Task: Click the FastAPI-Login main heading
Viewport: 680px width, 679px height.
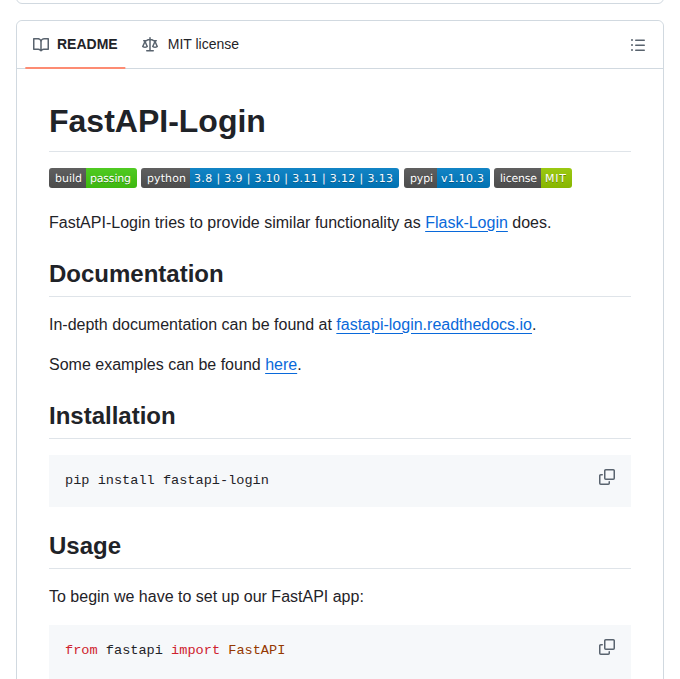Action: tap(157, 121)
